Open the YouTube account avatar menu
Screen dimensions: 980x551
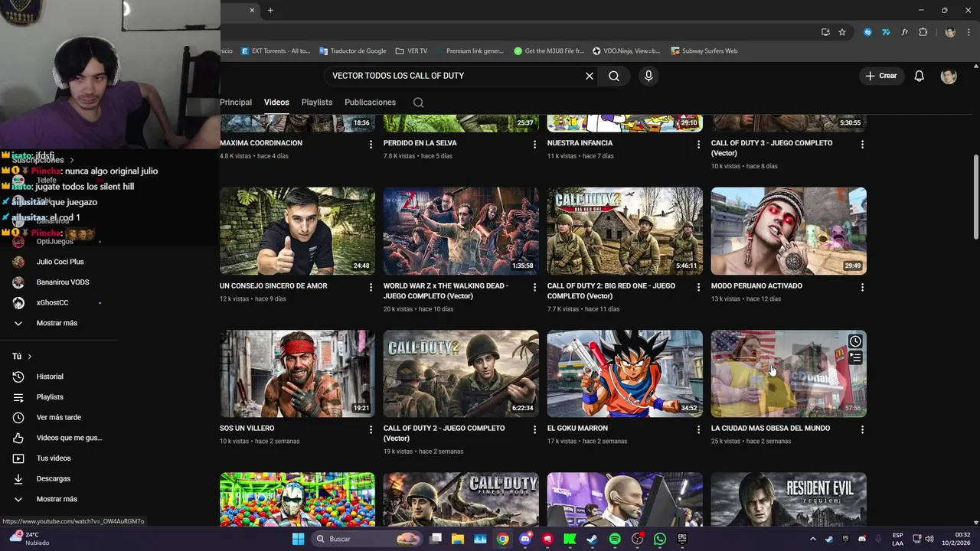coord(949,76)
